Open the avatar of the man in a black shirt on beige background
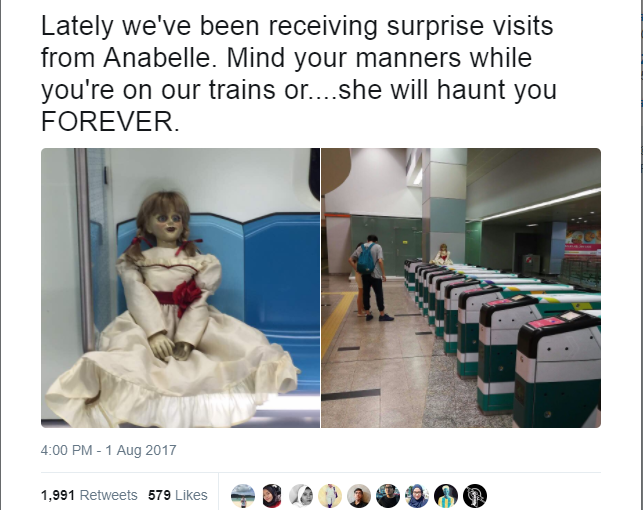Viewport: 643px width, 510px height. [x=359, y=496]
